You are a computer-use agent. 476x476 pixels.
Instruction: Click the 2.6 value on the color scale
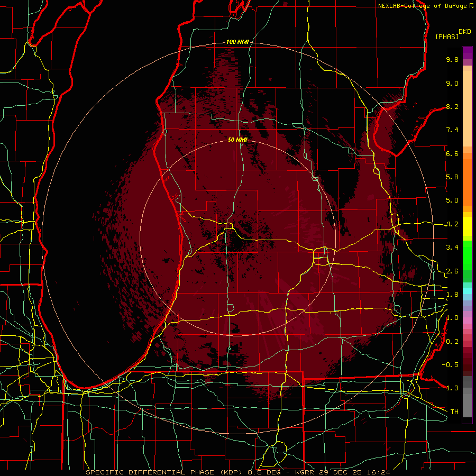click(x=452, y=271)
